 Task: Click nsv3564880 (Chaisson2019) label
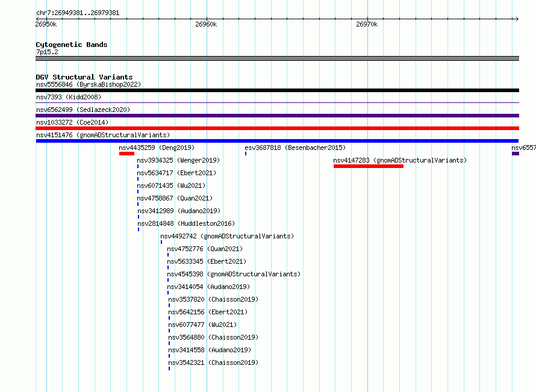(x=213, y=337)
